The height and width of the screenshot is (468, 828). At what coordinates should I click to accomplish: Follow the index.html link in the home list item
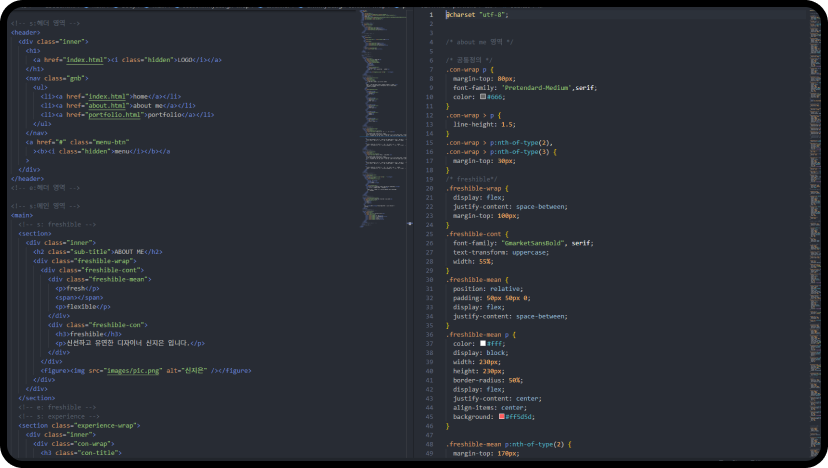pos(107,97)
